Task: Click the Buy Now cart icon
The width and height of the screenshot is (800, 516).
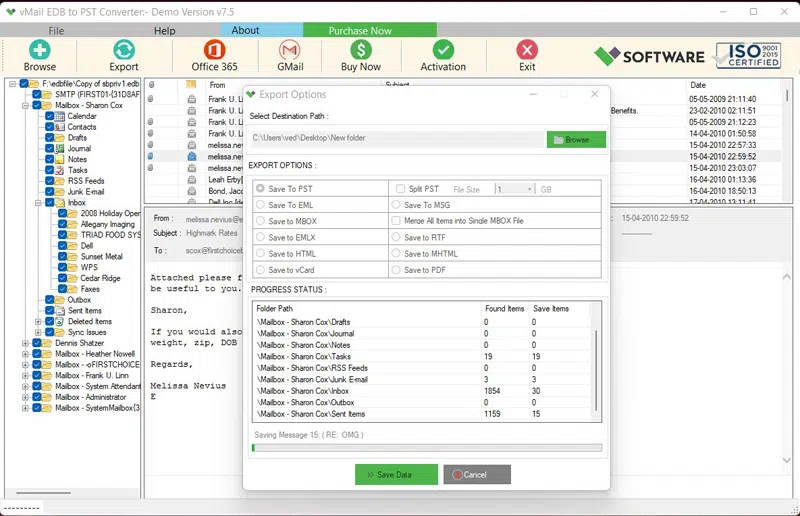Action: point(361,50)
